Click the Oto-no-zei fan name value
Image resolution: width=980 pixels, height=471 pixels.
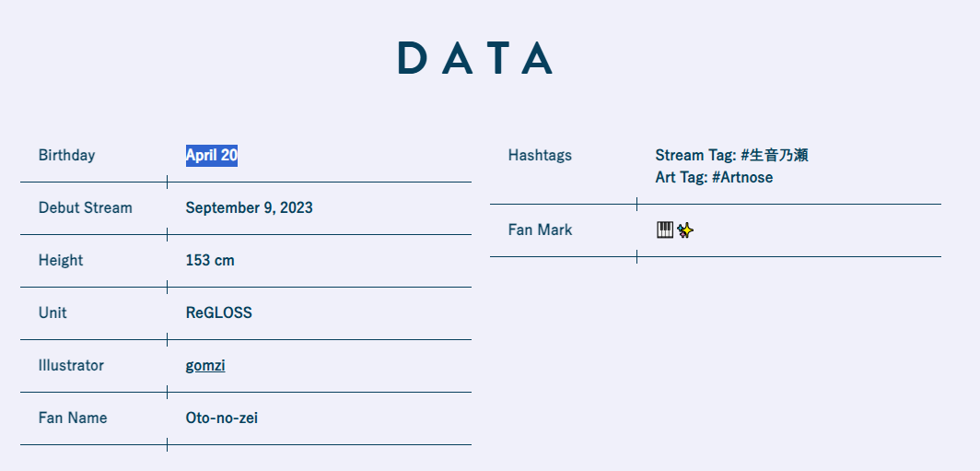click(x=221, y=418)
